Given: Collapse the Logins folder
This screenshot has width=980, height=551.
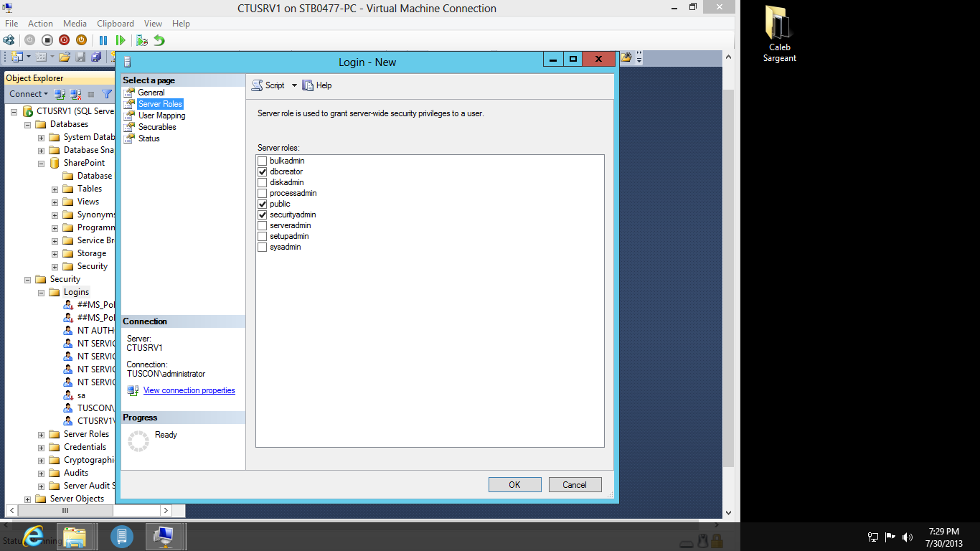Looking at the screenshot, I should pos(41,293).
